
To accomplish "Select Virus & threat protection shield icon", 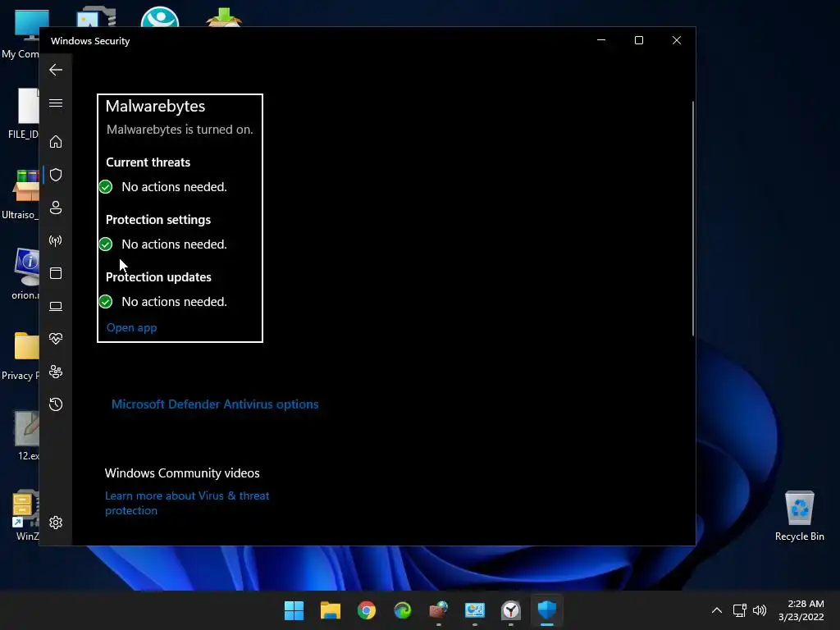I will coord(56,175).
